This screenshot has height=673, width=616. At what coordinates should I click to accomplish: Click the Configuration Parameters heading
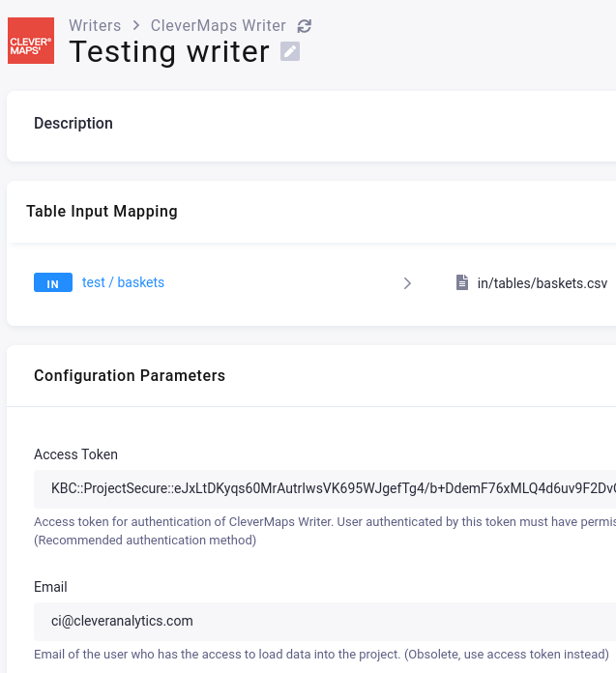(130, 376)
